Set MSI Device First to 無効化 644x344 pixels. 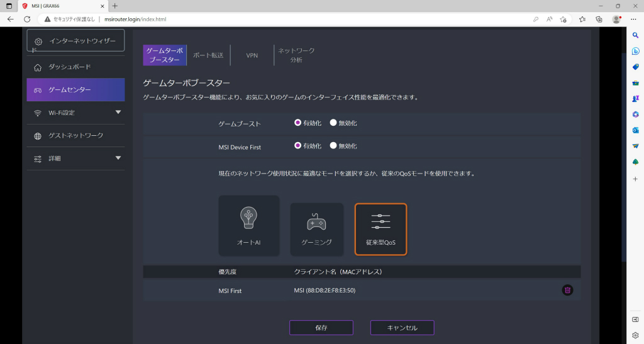[x=333, y=146]
